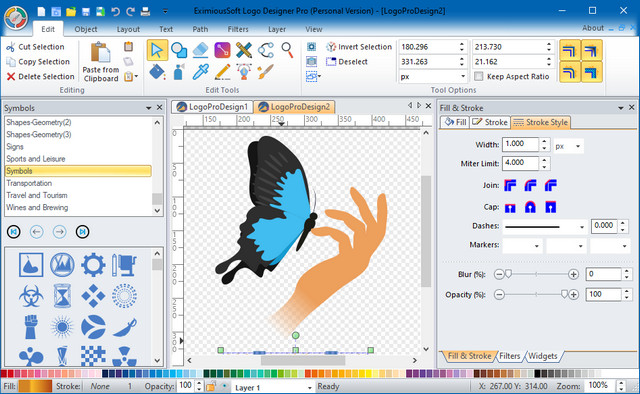This screenshot has width=640, height=394.
Task: Click the Open folder icon in title bar
Action: [x=71, y=11]
